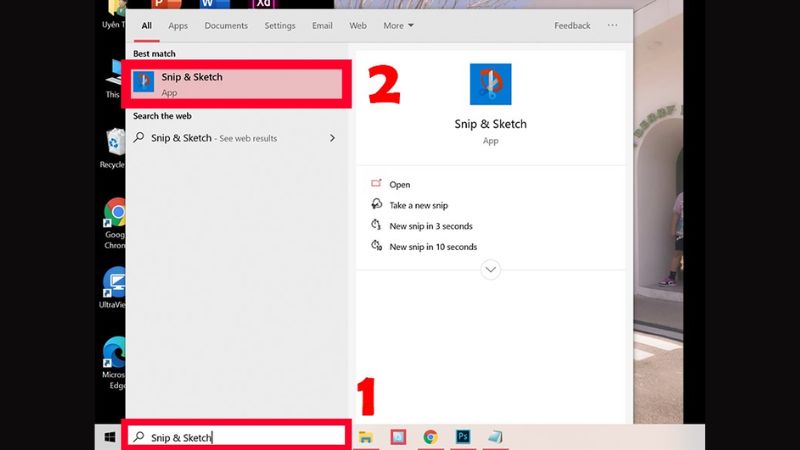Select the Settings search tab
This screenshot has height=450, width=800.
[280, 26]
